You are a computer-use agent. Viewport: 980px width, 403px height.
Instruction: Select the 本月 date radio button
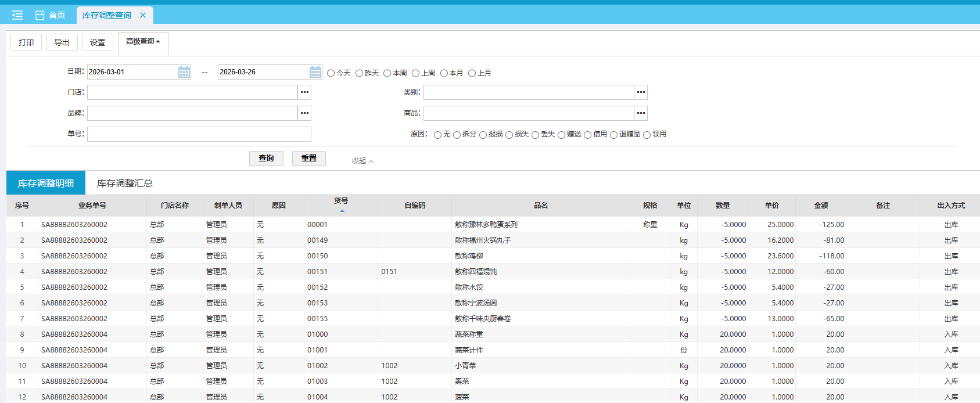point(444,73)
